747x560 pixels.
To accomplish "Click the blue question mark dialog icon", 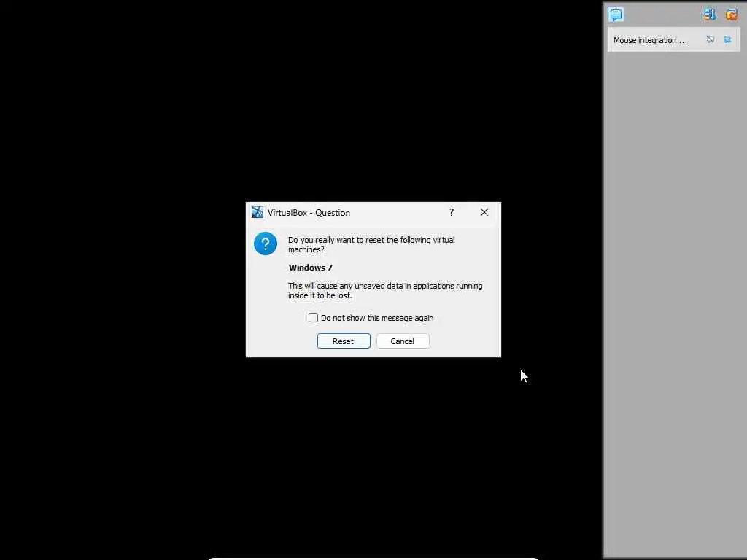I will tap(266, 244).
